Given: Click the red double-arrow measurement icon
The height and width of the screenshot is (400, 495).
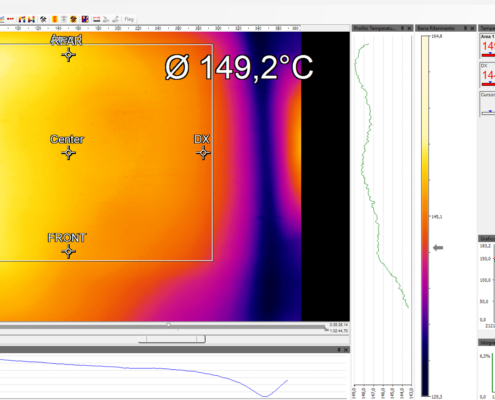Looking at the screenshot, I should click(97, 19).
